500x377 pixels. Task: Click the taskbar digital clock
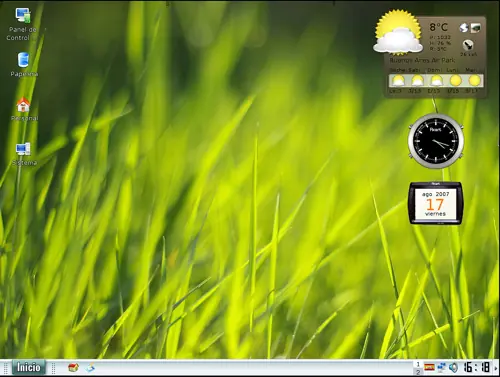click(477, 367)
